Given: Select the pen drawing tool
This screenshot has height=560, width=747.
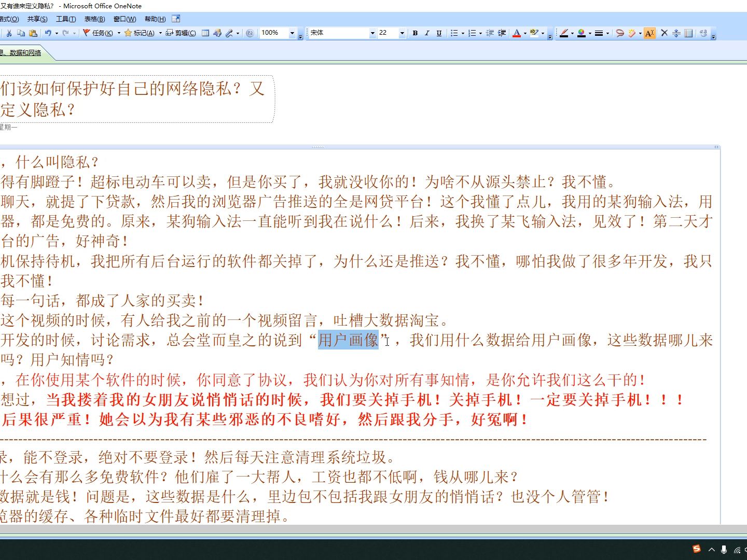Looking at the screenshot, I should click(564, 33).
